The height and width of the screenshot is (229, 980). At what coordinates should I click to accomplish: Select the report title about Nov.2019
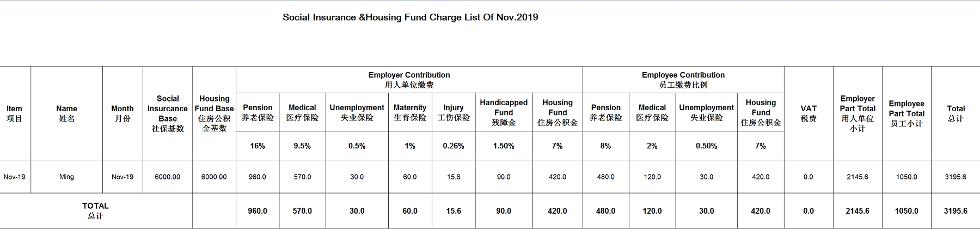point(410,17)
